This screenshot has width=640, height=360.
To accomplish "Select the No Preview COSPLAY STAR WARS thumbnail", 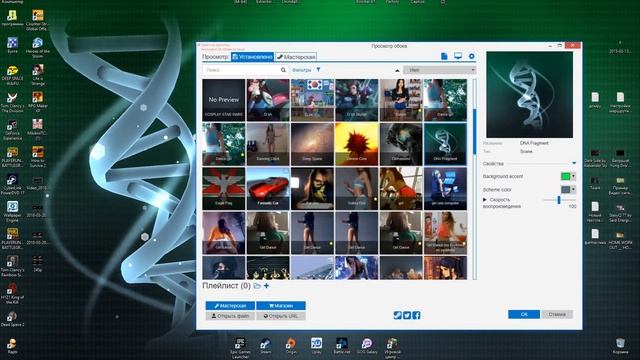I will coord(224,100).
